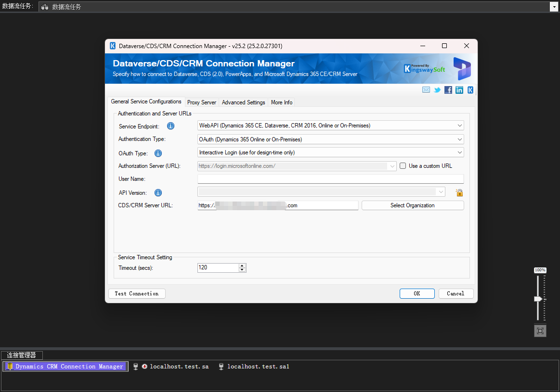The width and height of the screenshot is (560, 392).
Task: Click the localhost.test.sa1 connection icon
Action: (221, 367)
